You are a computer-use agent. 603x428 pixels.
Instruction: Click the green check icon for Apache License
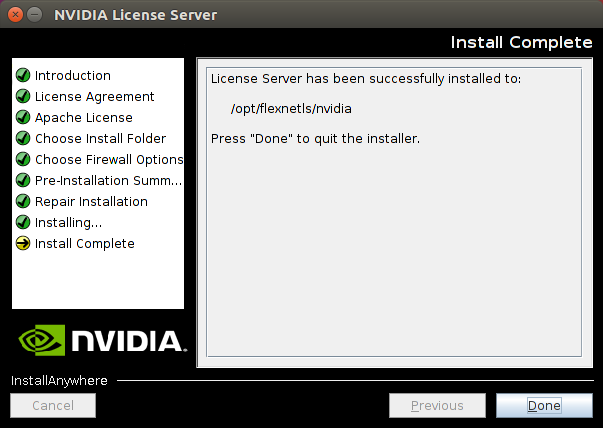coord(23,118)
